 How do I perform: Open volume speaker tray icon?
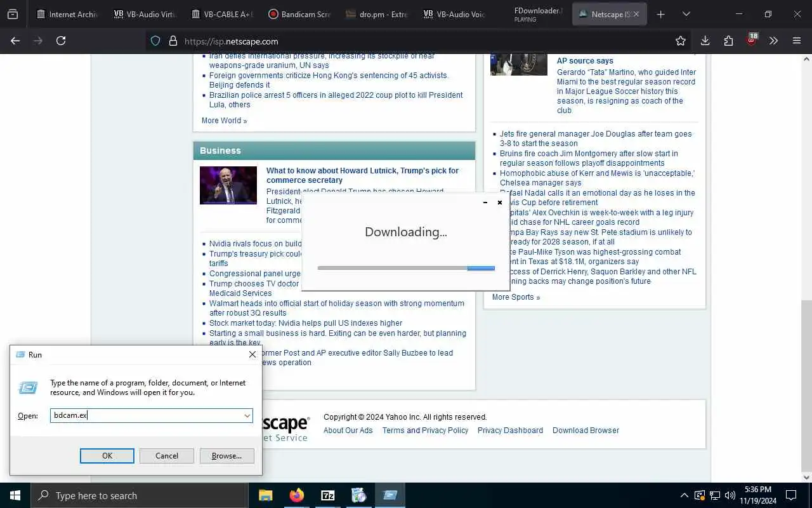coord(730,495)
